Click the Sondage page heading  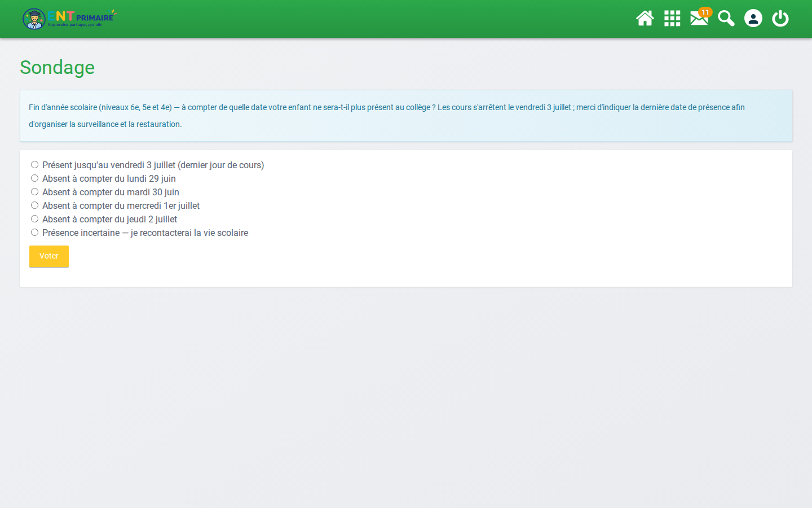(58, 68)
